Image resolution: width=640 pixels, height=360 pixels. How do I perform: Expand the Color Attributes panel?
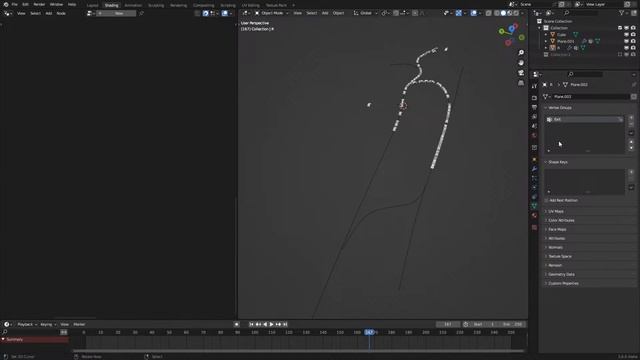click(561, 220)
